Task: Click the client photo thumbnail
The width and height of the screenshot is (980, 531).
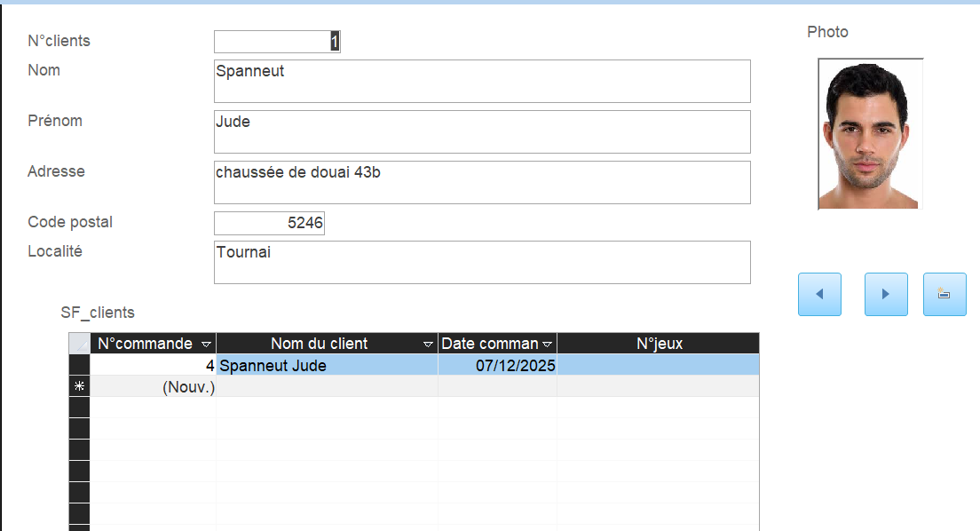Action: [870, 134]
